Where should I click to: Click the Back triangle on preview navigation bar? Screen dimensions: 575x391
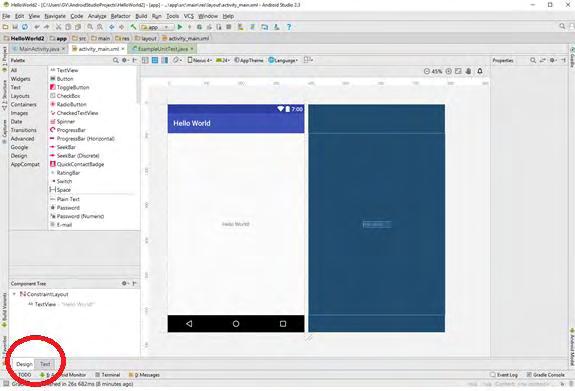pyautogui.click(x=189, y=324)
